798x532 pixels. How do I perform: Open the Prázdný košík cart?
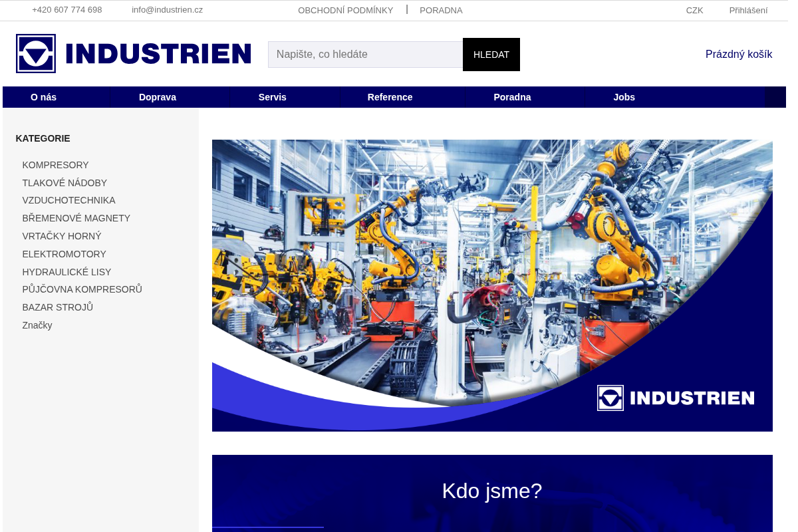click(739, 55)
